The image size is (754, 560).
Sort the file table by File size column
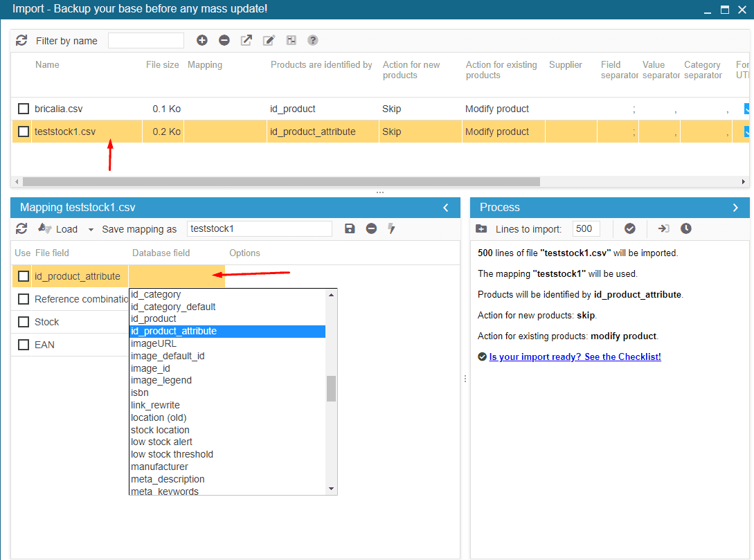(163, 65)
